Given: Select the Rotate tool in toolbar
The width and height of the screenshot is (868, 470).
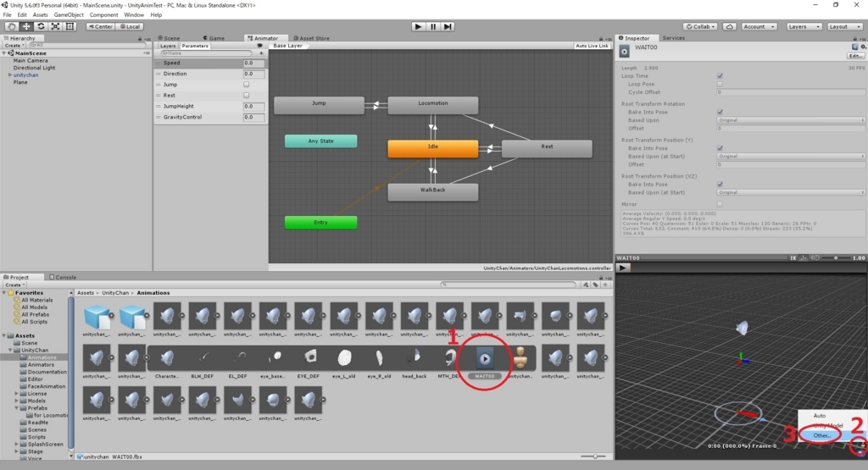Looking at the screenshot, I should [41, 26].
